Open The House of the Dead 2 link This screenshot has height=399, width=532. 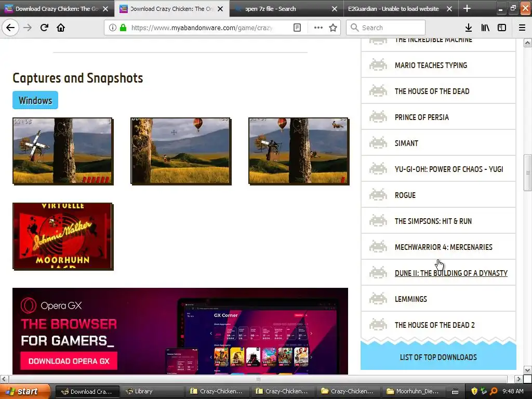pos(435,325)
